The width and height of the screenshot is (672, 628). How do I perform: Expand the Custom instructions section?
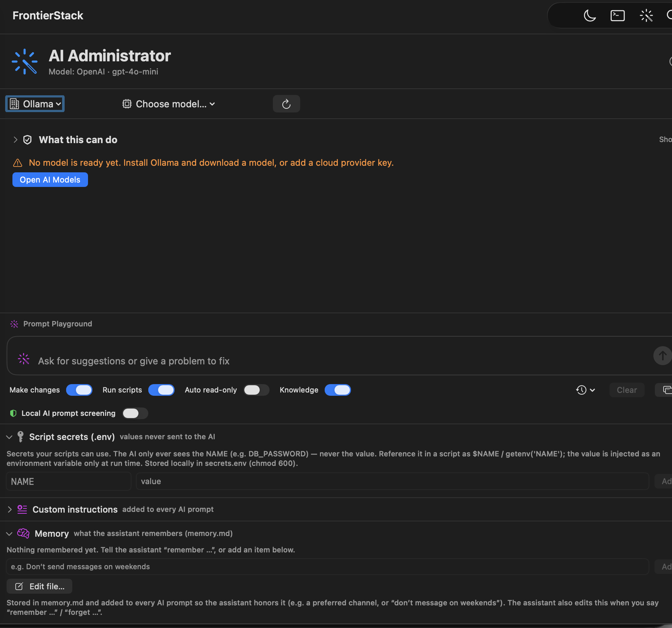point(10,509)
